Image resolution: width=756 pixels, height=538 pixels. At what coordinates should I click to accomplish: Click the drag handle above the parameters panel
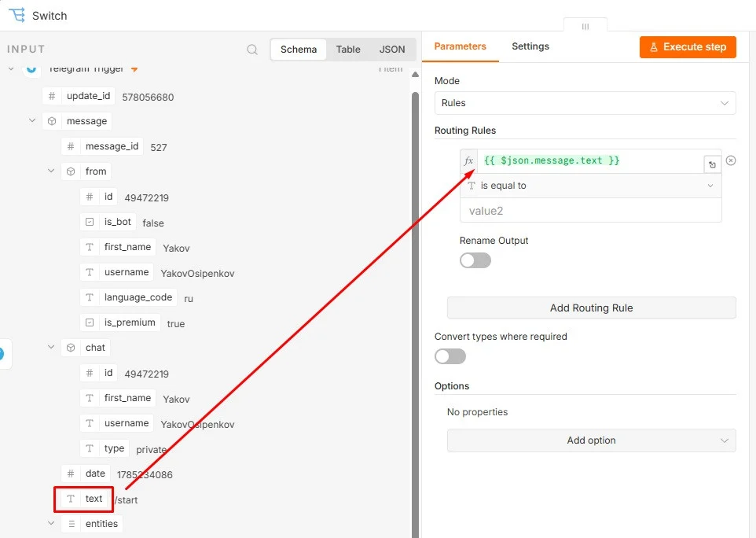pos(585,27)
